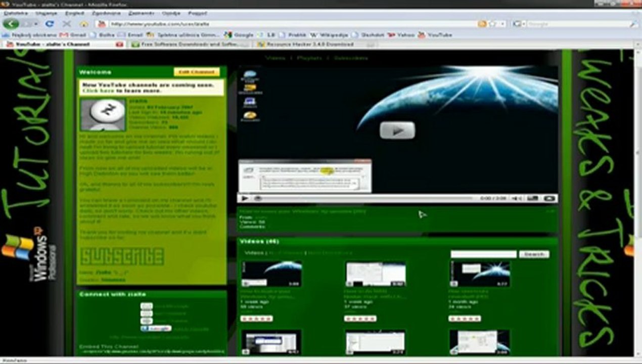642x364 pixels.
Task: Open the Playlists link at channel top
Action: click(x=310, y=58)
